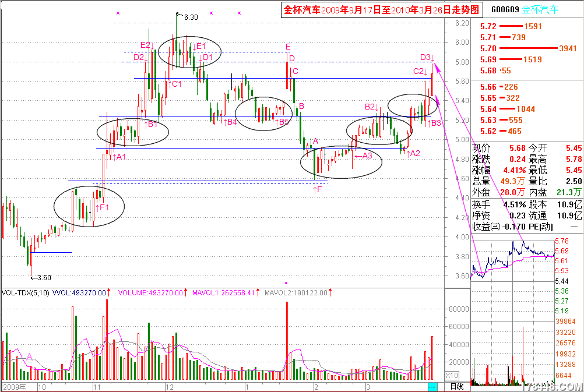The image size is (584, 392).
Task: Click the 日线 period label
Action: click(x=458, y=387)
